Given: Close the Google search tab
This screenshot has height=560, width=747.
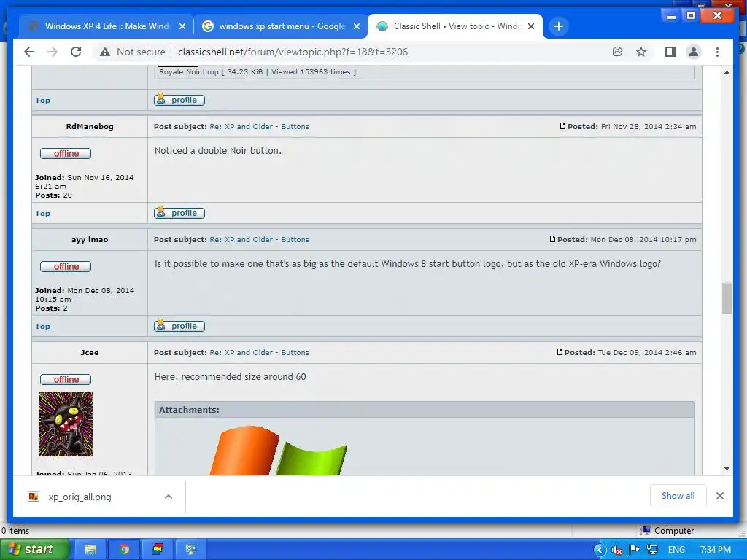Looking at the screenshot, I should click(356, 26).
